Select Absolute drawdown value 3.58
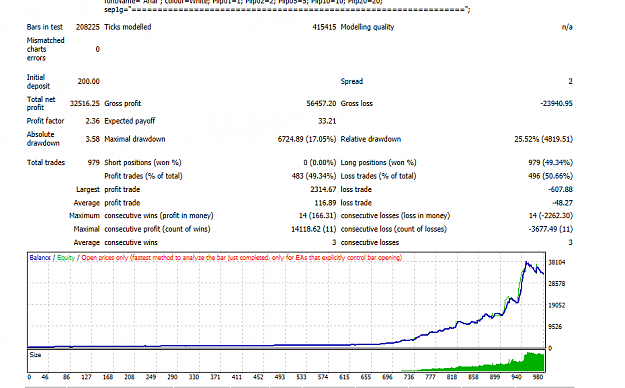Image resolution: width=625 pixels, height=388 pixels. [x=92, y=139]
